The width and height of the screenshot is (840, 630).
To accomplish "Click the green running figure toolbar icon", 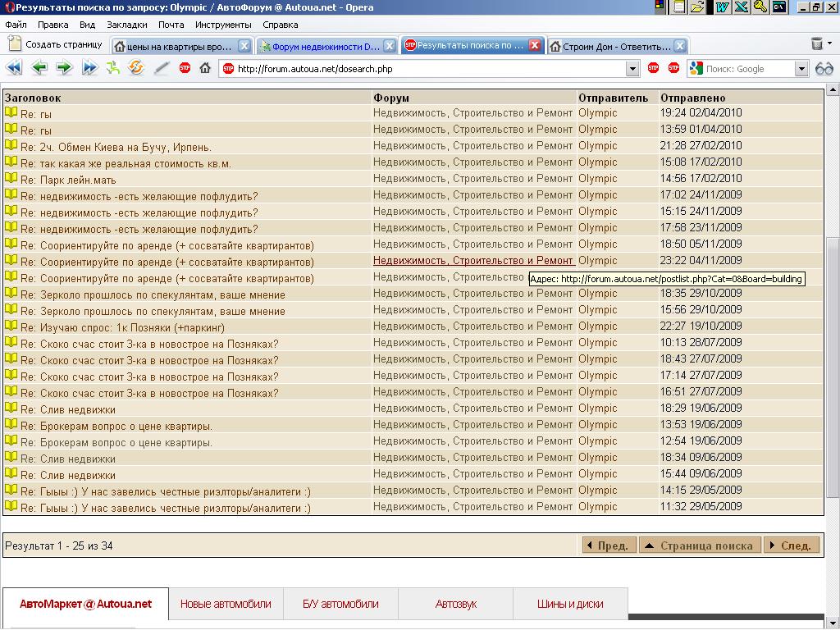I will point(112,68).
